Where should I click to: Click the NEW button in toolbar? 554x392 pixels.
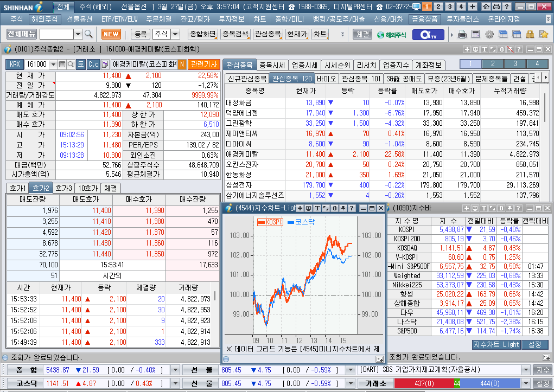(111, 34)
